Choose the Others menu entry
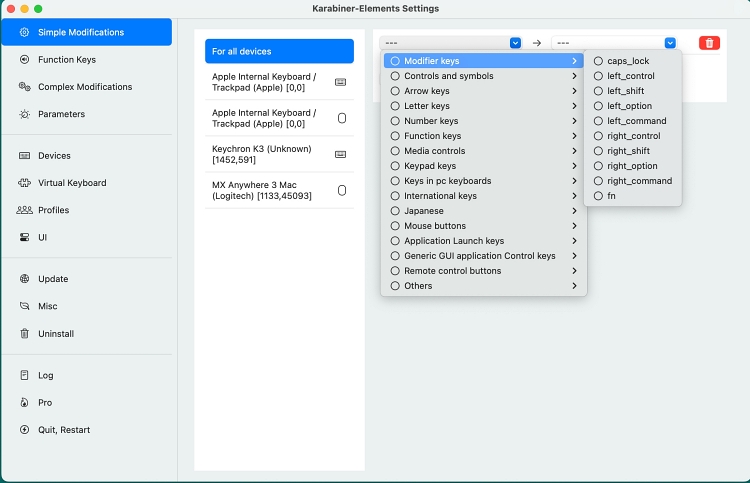 point(484,285)
